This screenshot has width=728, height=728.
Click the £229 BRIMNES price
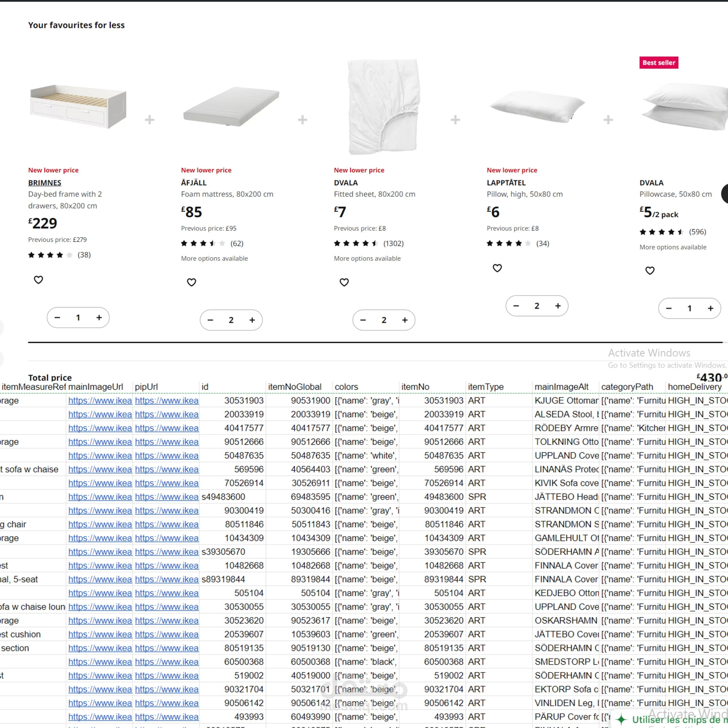click(x=42, y=223)
